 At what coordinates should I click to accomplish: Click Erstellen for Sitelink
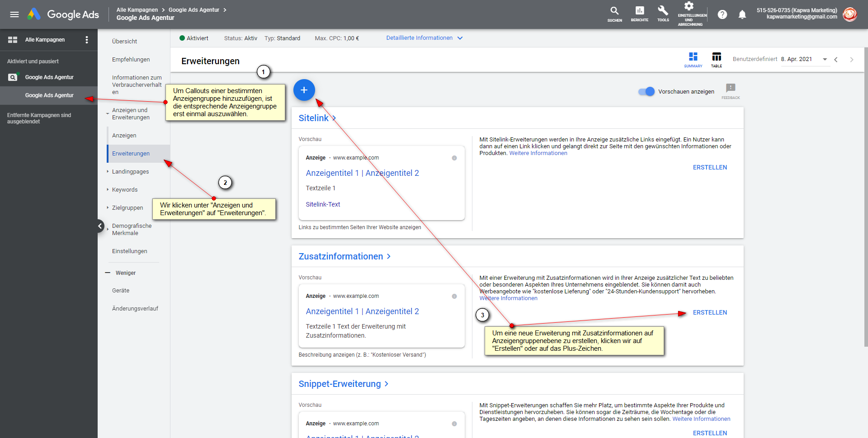coord(710,167)
